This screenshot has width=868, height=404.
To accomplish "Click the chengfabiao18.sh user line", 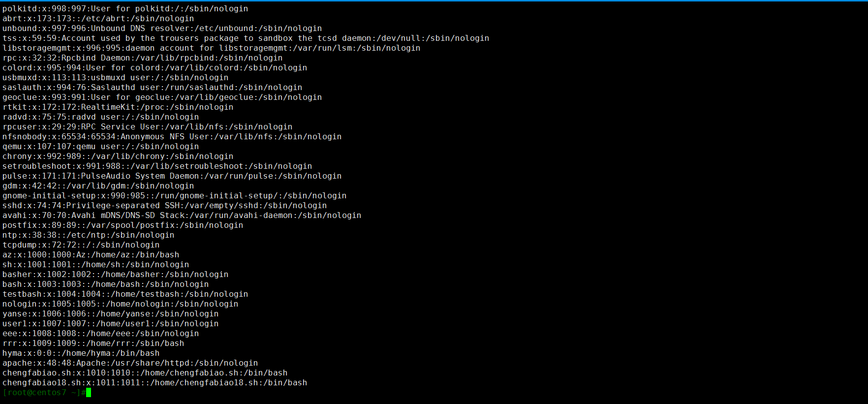I will pos(155,383).
